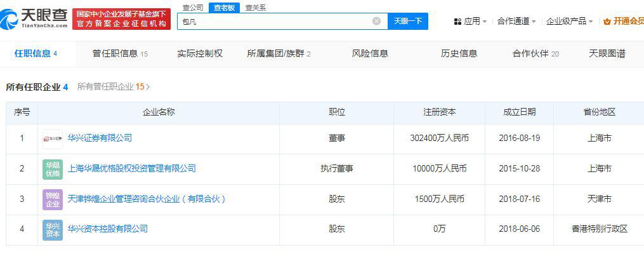Open the 国家中小企业发展子基金 red banner
The height and width of the screenshot is (254, 644).
pyautogui.click(x=122, y=19)
